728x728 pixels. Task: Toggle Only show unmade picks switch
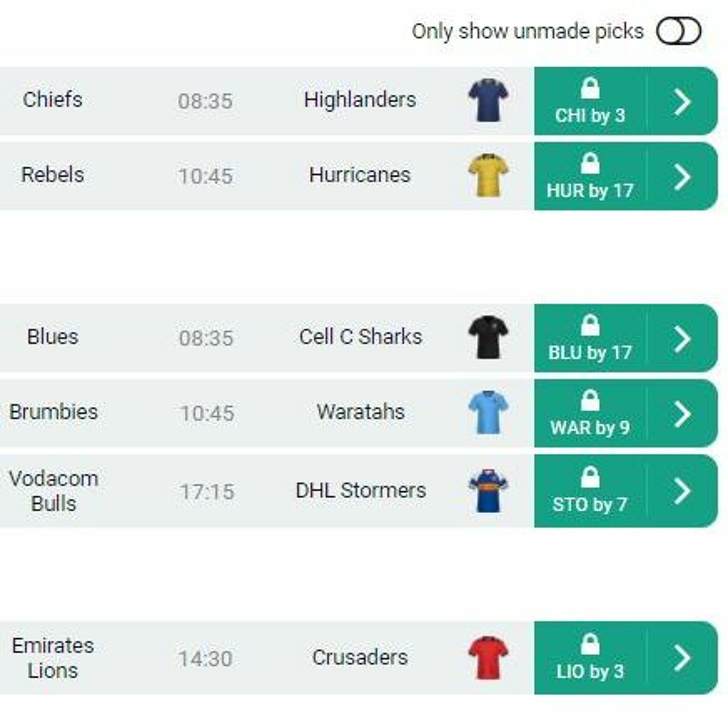(679, 31)
